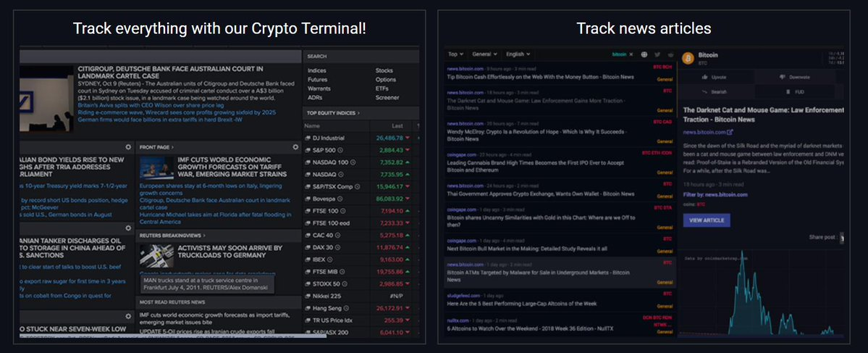Open settings gear on the Front Page panel

pos(295,147)
